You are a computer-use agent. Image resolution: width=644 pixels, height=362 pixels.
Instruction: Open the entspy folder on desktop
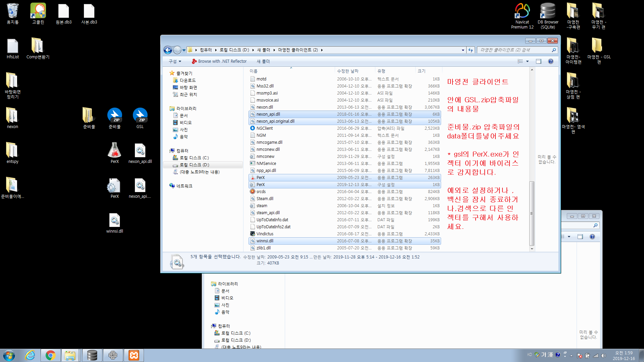coord(12,153)
